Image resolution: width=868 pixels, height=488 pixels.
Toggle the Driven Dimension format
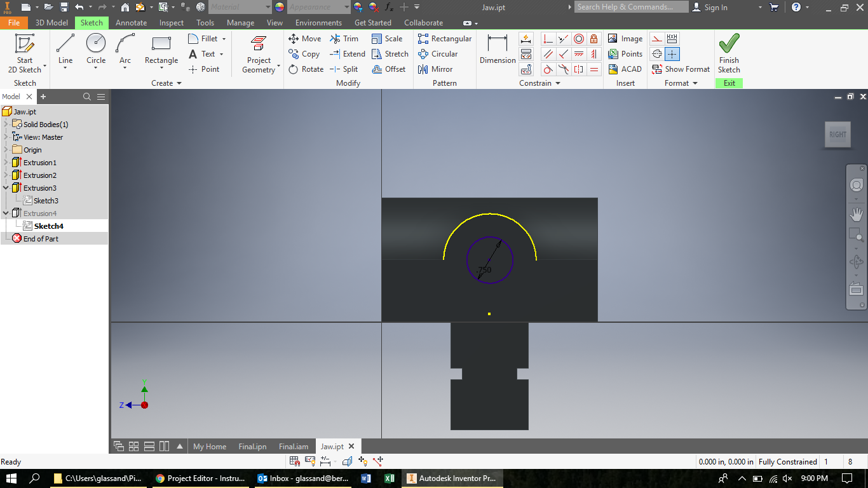click(x=672, y=39)
